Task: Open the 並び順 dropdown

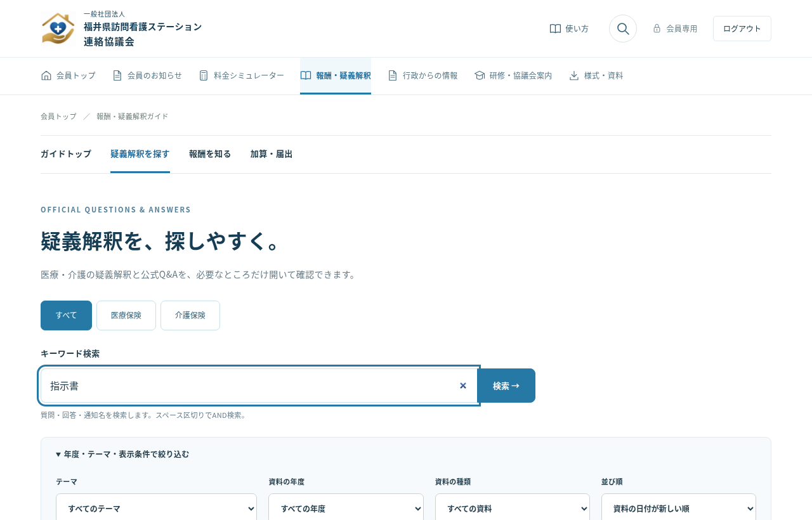Action: tap(679, 508)
